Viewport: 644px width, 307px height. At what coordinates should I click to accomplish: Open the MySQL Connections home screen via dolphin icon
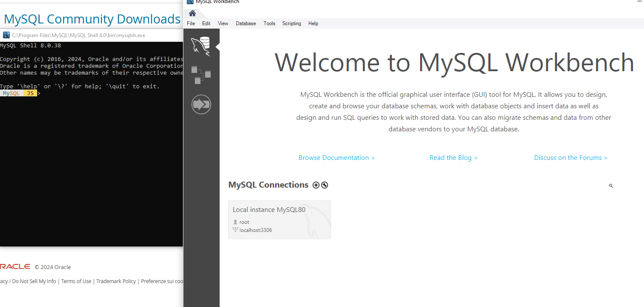201,46
